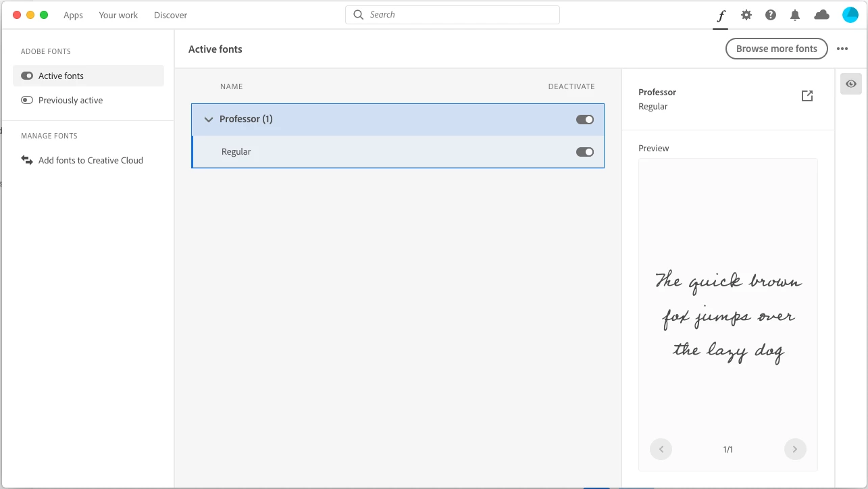
Task: Open Add fonts to Creative Cloud
Action: click(x=88, y=160)
